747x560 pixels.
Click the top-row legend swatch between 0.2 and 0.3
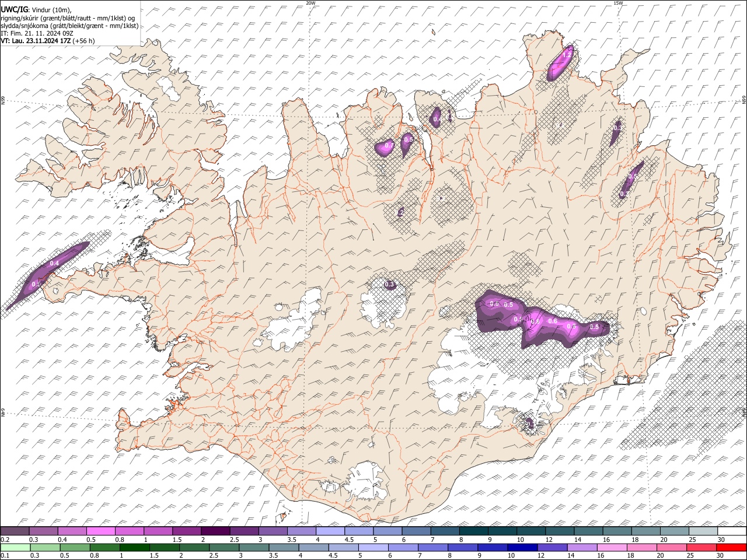point(15,531)
